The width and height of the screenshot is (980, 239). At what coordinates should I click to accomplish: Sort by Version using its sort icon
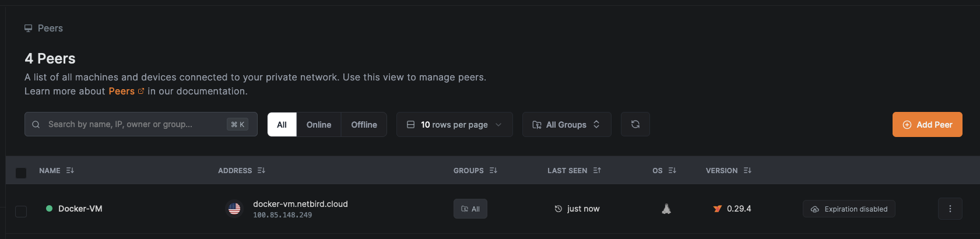pyautogui.click(x=747, y=171)
